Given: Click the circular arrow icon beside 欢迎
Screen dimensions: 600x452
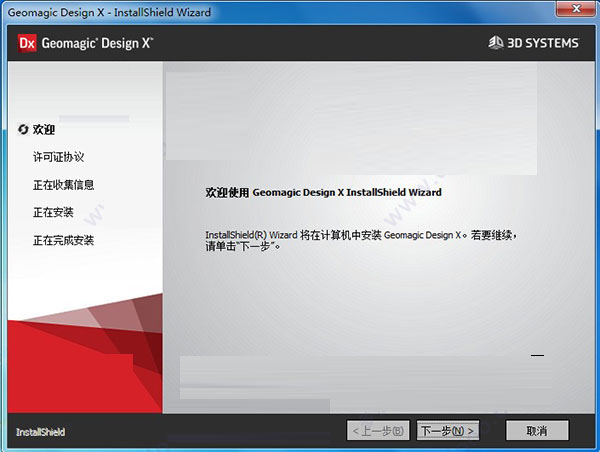Looking at the screenshot, I should (x=23, y=129).
